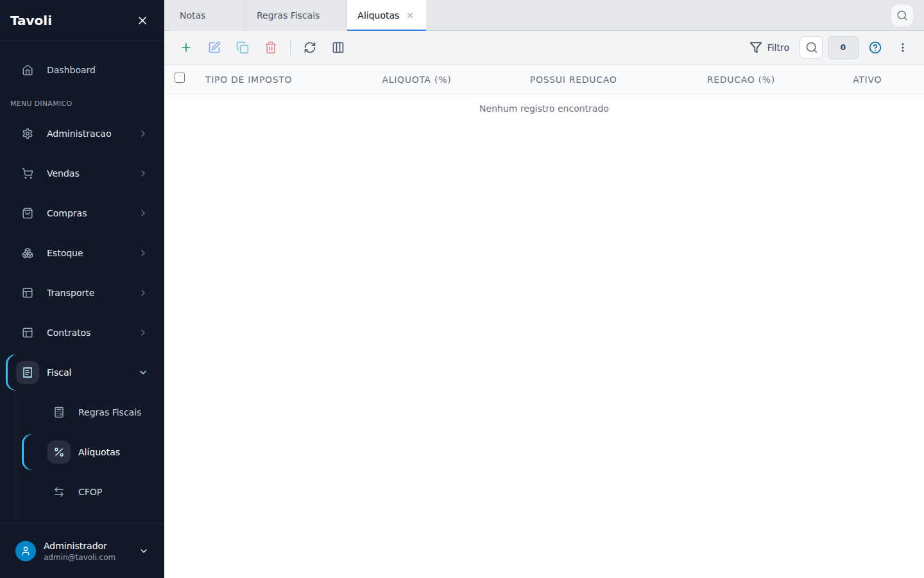
Task: Expand the Estoque menu chevron
Action: 143,253
